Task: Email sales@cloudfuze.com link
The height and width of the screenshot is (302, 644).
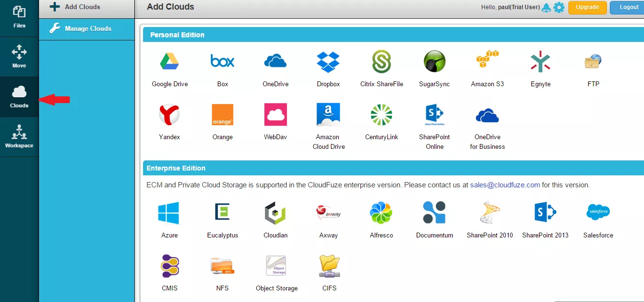Action: point(505,185)
